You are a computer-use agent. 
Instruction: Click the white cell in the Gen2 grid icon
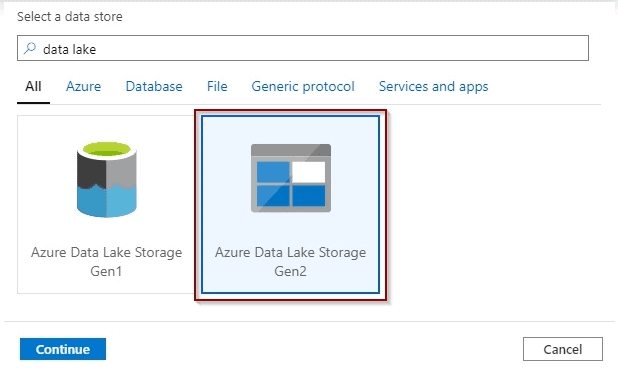pyautogui.click(x=309, y=172)
